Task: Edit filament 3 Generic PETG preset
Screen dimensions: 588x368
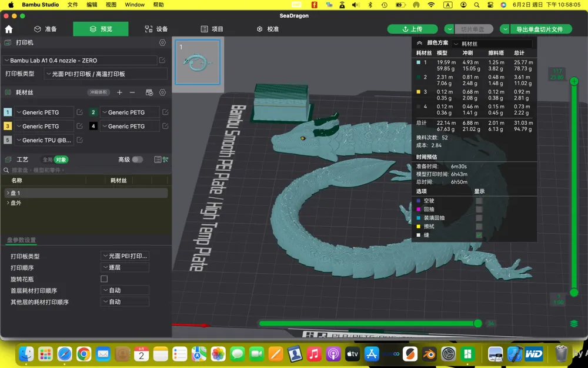Action: coord(79,126)
